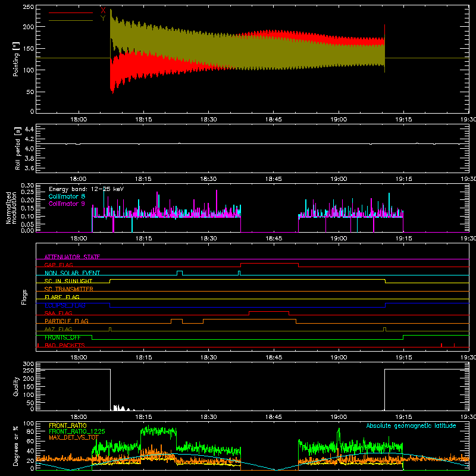This screenshot has height=476, width=476.
Task: Click the 18:45 tick label under Pointing plot
Action: [x=274, y=120]
